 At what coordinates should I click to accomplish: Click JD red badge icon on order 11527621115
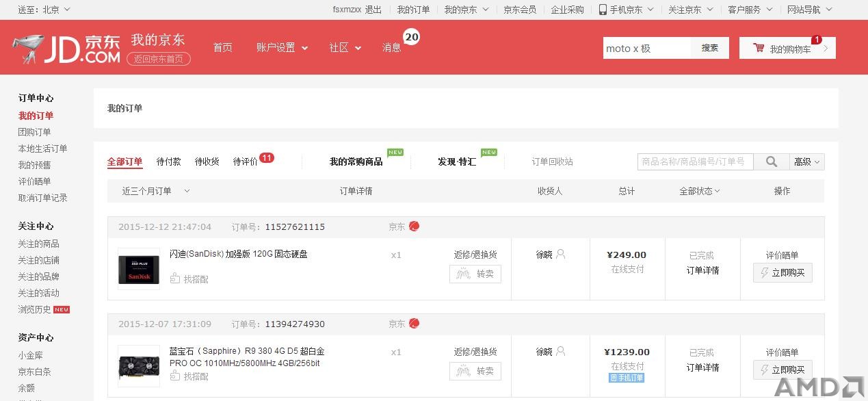click(414, 227)
